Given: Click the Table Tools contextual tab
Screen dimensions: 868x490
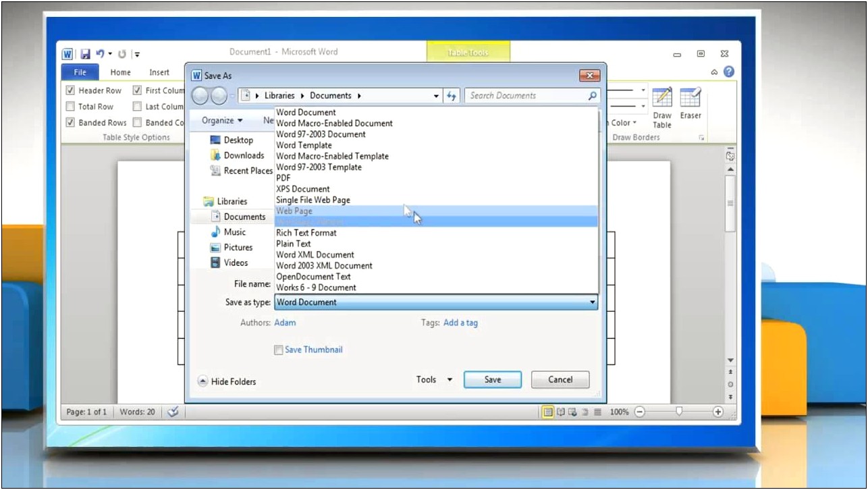Looking at the screenshot, I should pos(468,53).
